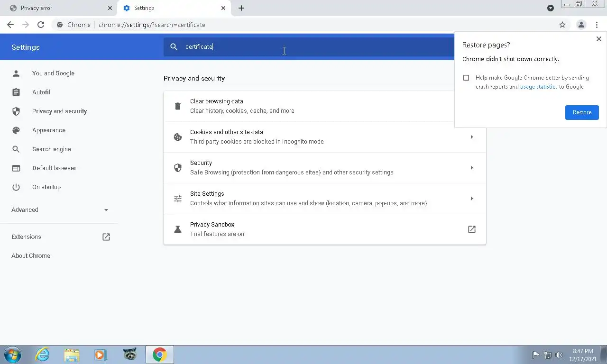Click the sliders icon for Site Settings
Viewport: 607px width, 364px height.
click(178, 199)
